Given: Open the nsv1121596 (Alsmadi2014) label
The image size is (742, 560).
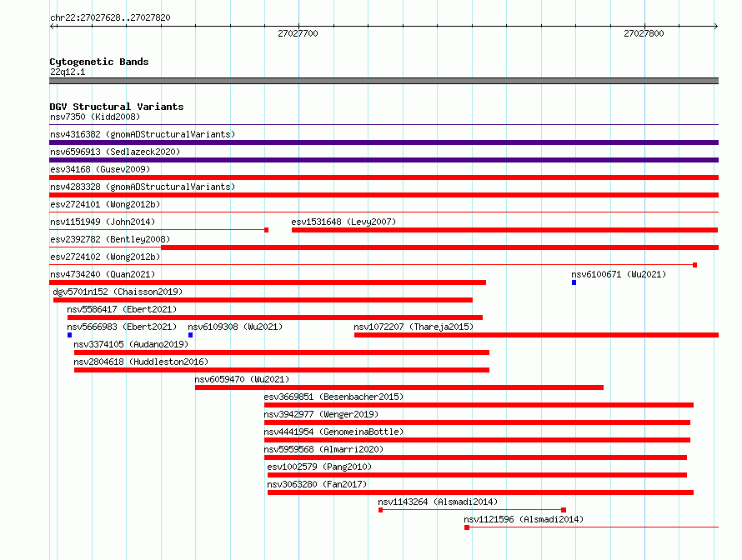Looking at the screenshot, I should [x=524, y=519].
